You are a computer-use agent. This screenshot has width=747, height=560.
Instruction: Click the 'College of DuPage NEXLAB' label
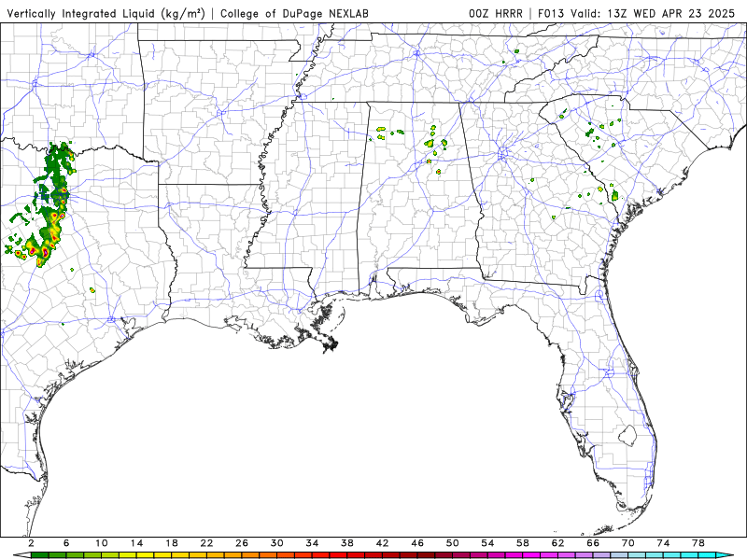pyautogui.click(x=294, y=13)
